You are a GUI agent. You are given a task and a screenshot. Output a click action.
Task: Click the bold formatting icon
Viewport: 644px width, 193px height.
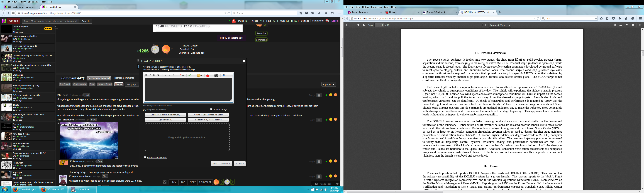tap(146, 75)
